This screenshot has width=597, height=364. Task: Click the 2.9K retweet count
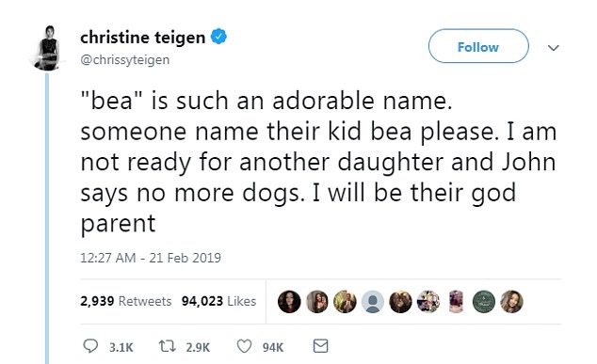pos(198,347)
